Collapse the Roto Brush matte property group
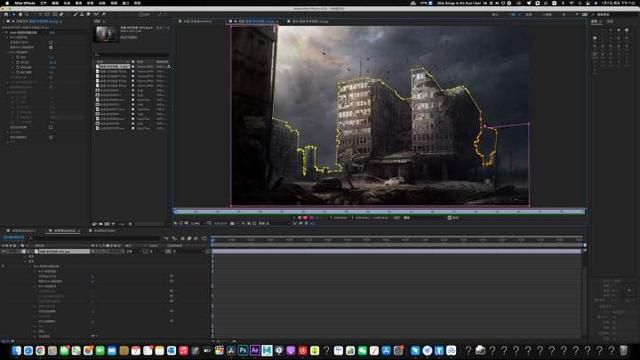 [x=7, y=52]
